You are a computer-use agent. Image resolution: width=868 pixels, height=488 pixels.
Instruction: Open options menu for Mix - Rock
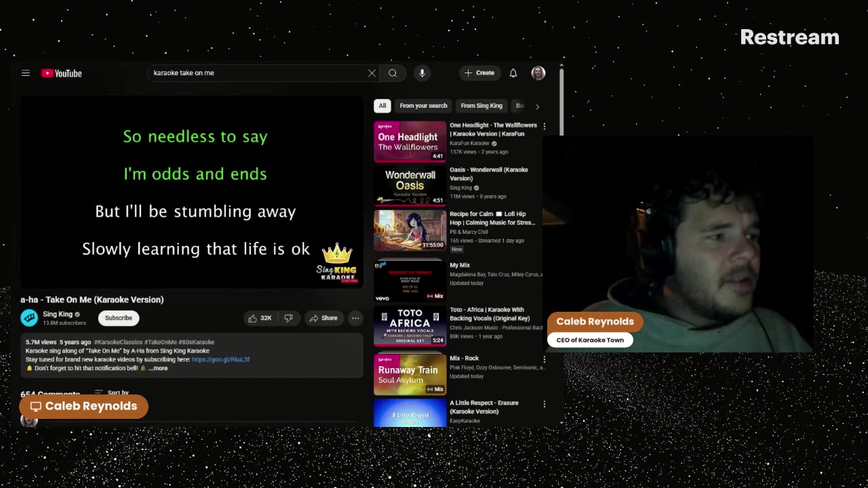pos(544,359)
